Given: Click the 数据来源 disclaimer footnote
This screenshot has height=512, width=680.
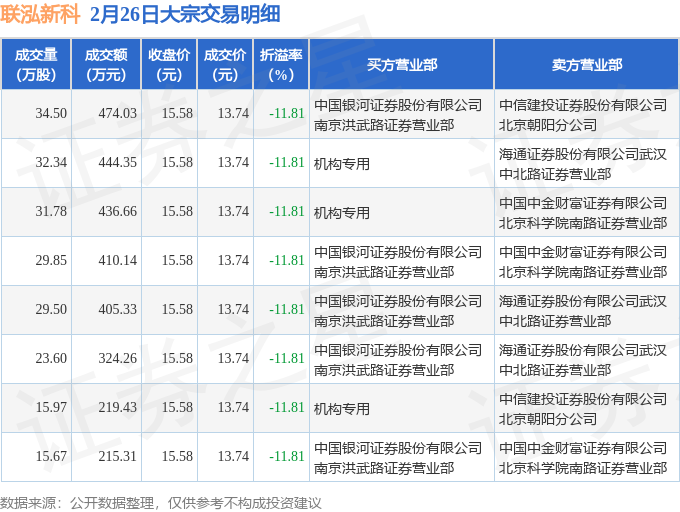Looking at the screenshot, I should pyautogui.click(x=160, y=503).
